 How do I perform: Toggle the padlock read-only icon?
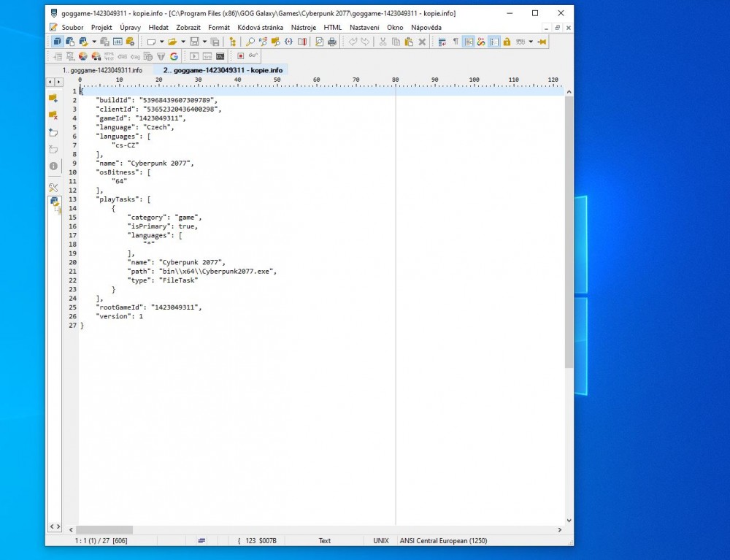[507, 42]
